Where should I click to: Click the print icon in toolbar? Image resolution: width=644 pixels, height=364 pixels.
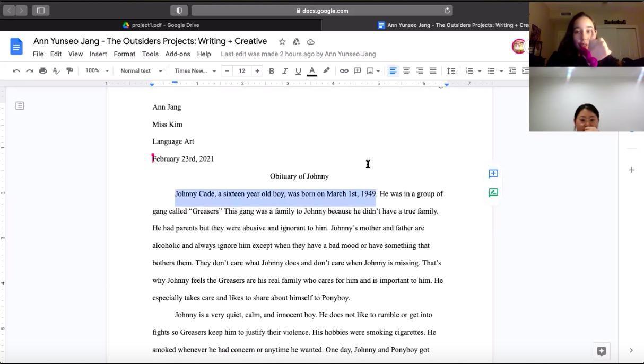43,71
